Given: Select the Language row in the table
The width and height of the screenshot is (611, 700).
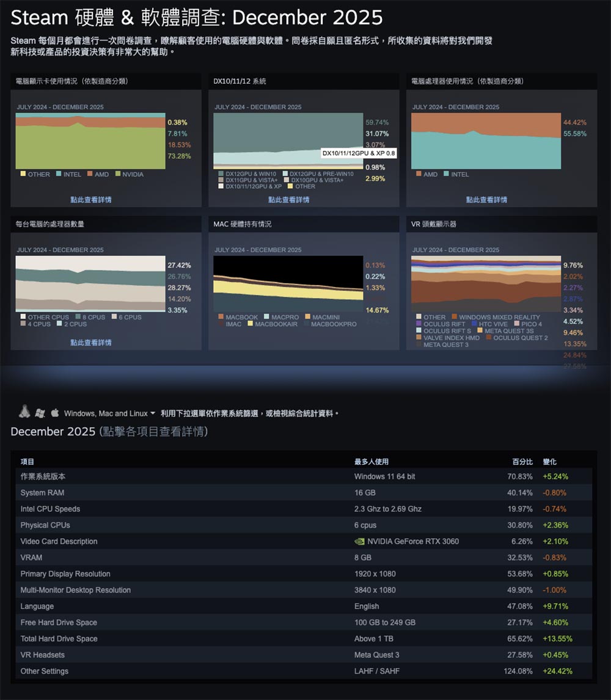Looking at the screenshot, I should pyautogui.click(x=37, y=607).
